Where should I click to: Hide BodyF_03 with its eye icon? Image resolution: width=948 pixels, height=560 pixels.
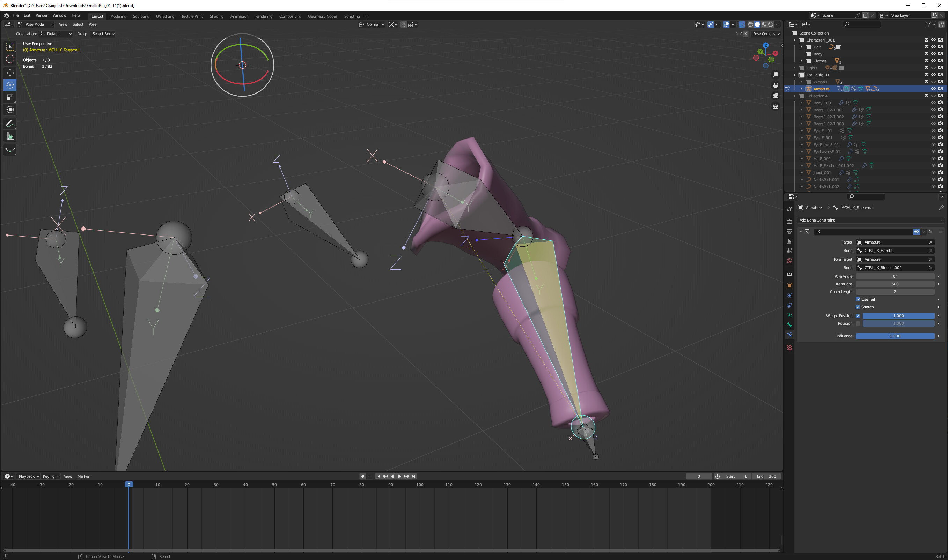(933, 103)
